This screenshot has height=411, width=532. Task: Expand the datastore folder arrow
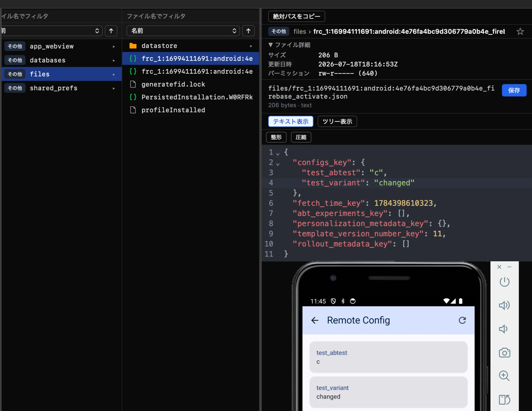(251, 46)
